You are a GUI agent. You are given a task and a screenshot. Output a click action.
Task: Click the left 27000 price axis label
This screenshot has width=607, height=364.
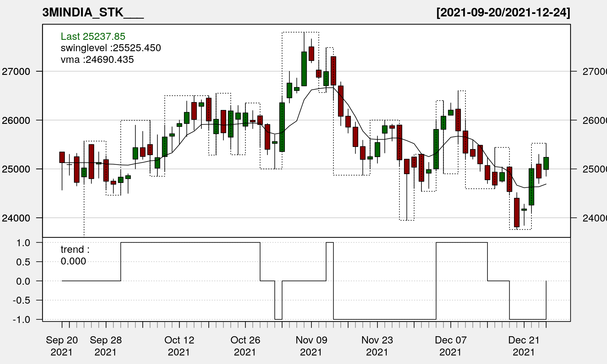(x=16, y=71)
